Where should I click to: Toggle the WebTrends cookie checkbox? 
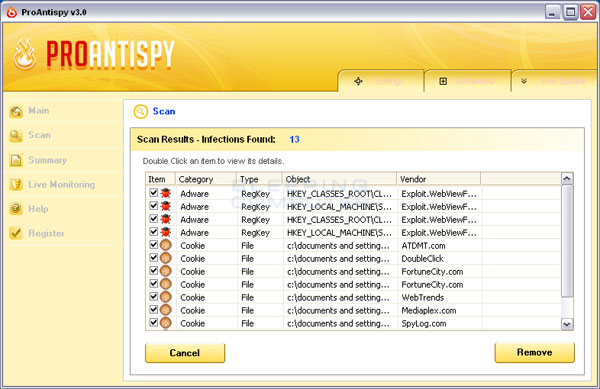tap(153, 296)
